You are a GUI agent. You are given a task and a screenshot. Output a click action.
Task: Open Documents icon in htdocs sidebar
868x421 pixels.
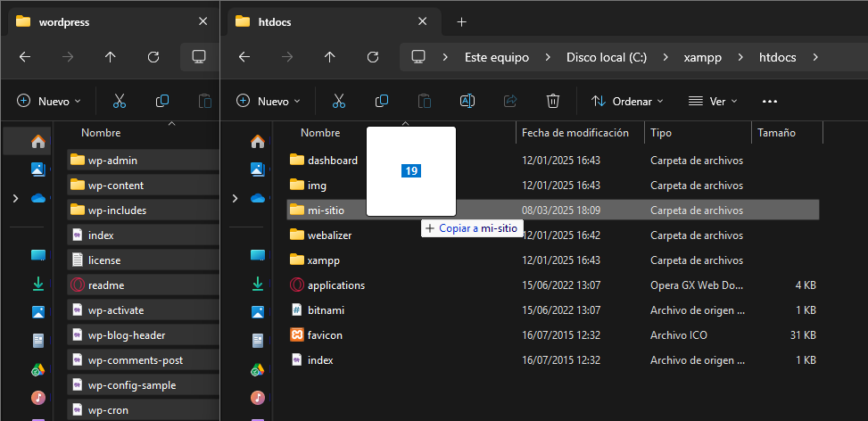click(x=258, y=340)
